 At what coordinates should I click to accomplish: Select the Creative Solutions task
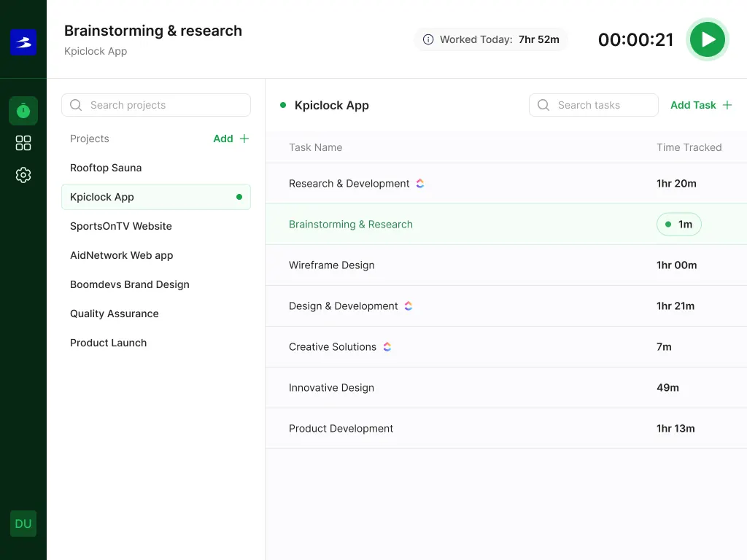coord(506,346)
